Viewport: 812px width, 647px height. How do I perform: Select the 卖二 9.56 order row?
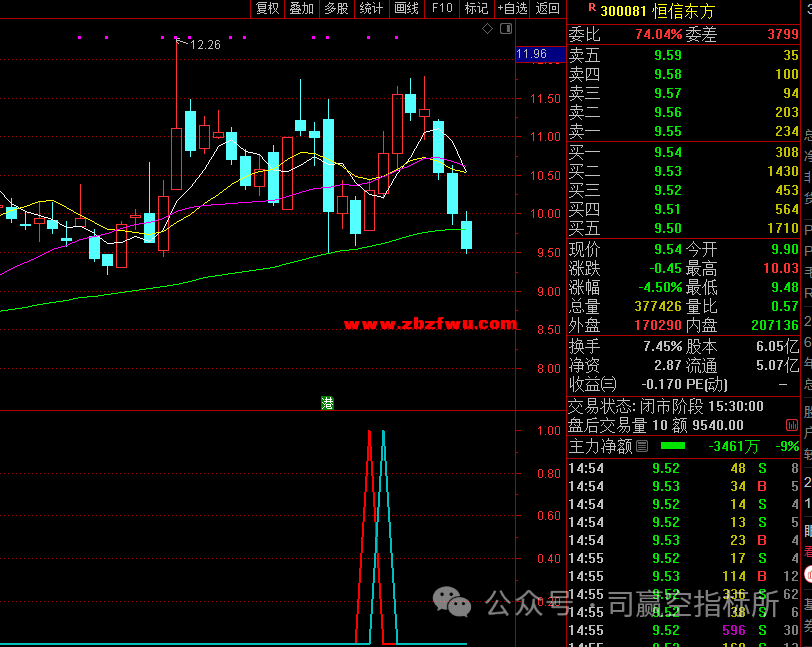684,112
